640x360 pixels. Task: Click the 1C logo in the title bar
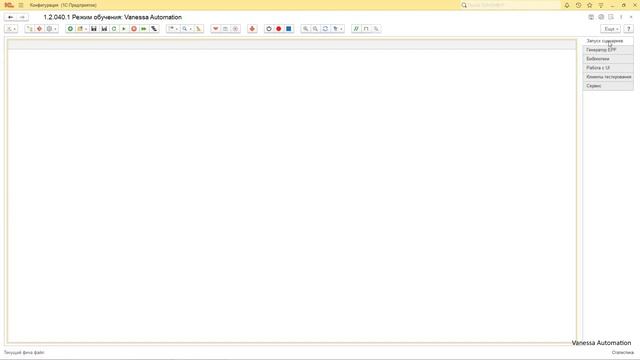pos(9,5)
